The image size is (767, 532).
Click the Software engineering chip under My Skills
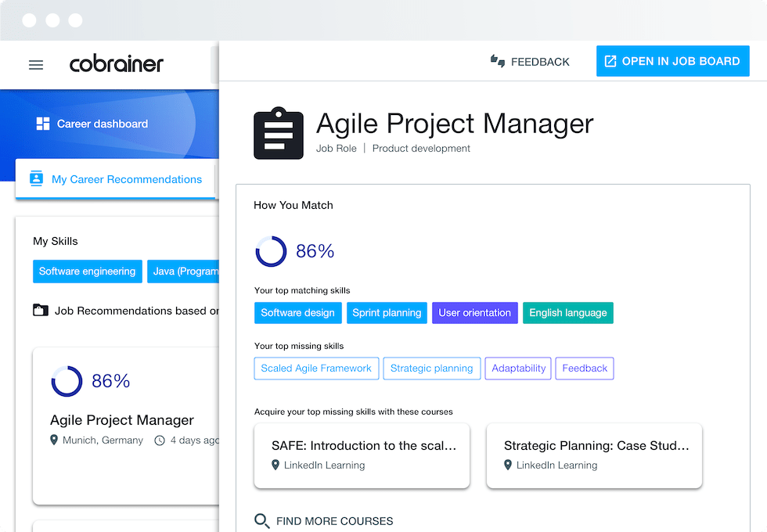pyautogui.click(x=87, y=271)
